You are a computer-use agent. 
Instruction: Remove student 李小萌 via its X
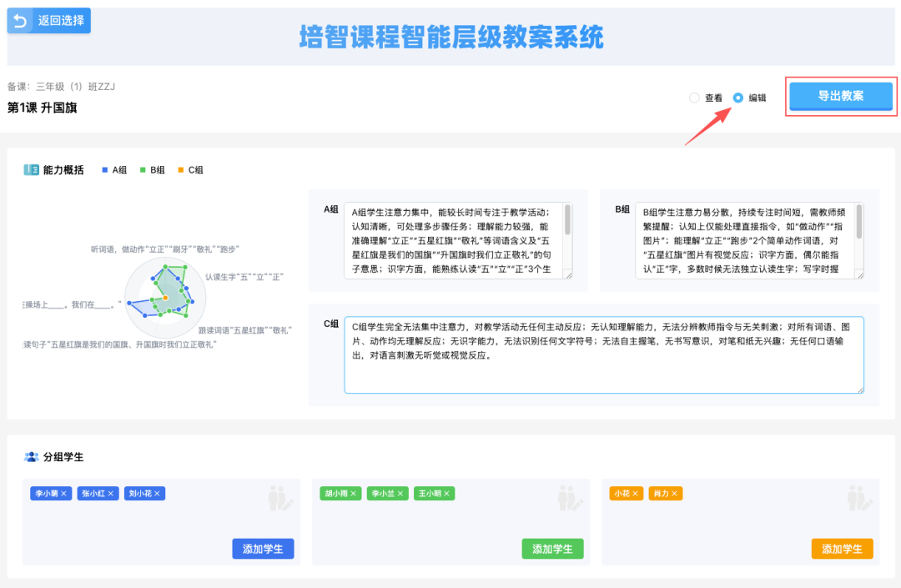pyautogui.click(x=63, y=493)
